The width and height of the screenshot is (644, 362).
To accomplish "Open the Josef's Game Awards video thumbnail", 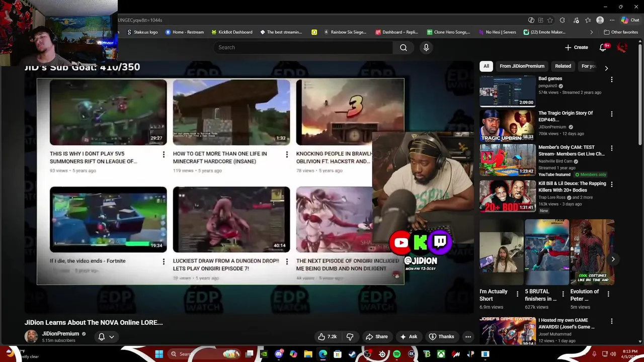I will click(x=508, y=331).
